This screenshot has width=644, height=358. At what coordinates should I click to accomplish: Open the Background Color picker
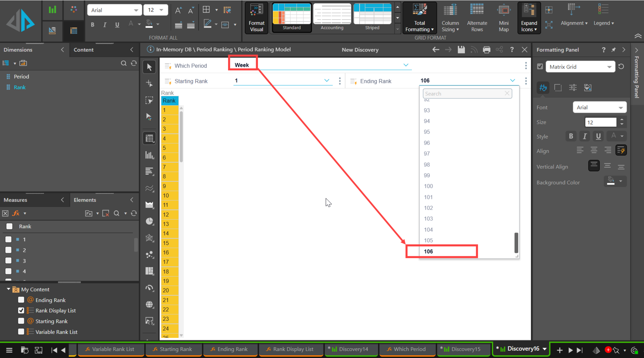point(615,182)
